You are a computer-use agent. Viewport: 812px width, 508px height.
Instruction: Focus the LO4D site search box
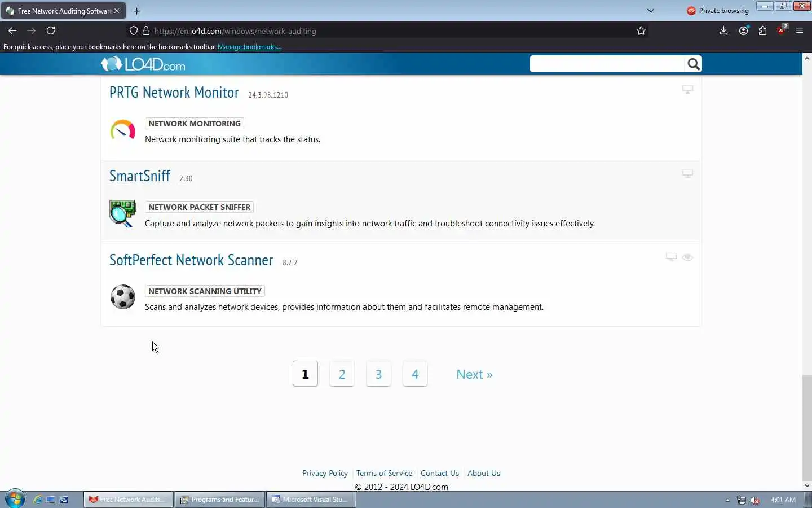[607, 64]
